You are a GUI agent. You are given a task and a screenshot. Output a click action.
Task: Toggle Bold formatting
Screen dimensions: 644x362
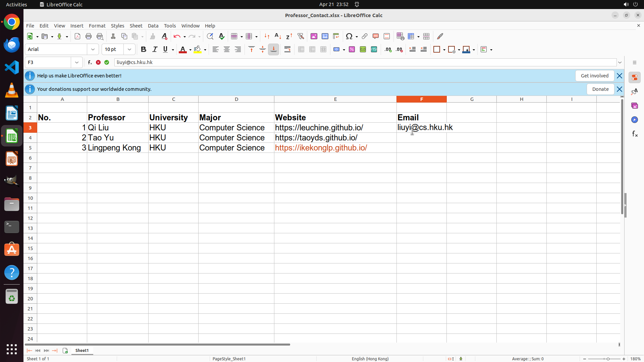point(144,49)
